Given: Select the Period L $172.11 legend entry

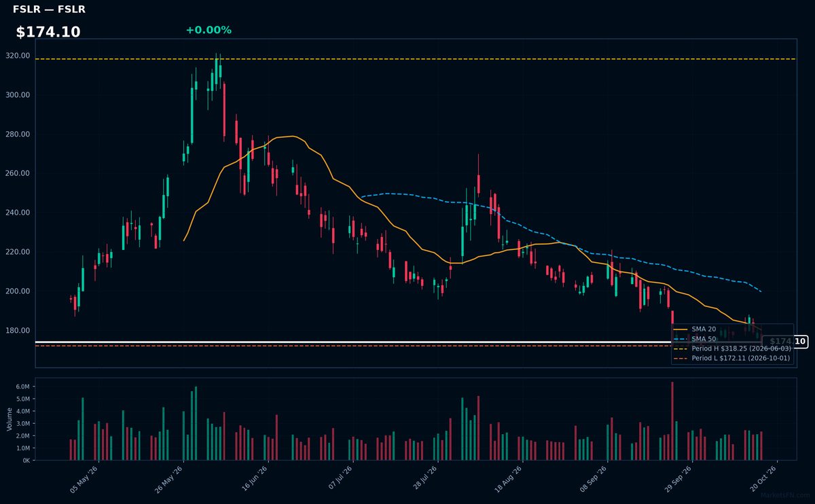Looking at the screenshot, I should (732, 358).
